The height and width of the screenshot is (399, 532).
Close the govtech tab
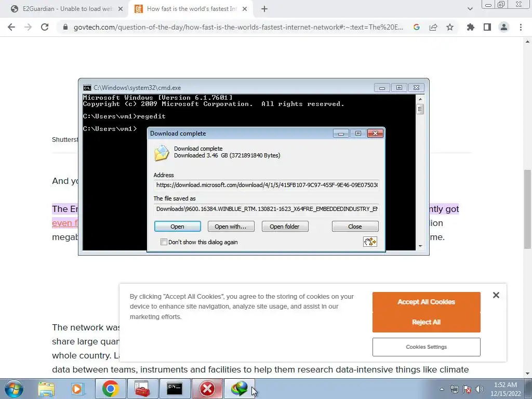coord(245,9)
